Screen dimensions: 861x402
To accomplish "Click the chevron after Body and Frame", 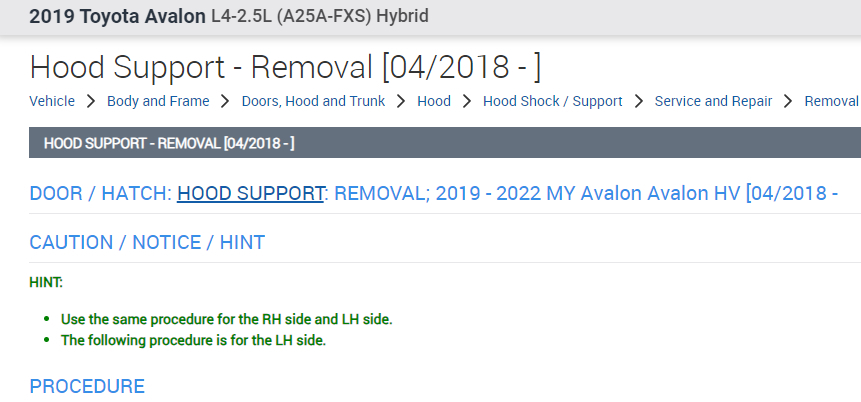I will pos(225,101).
